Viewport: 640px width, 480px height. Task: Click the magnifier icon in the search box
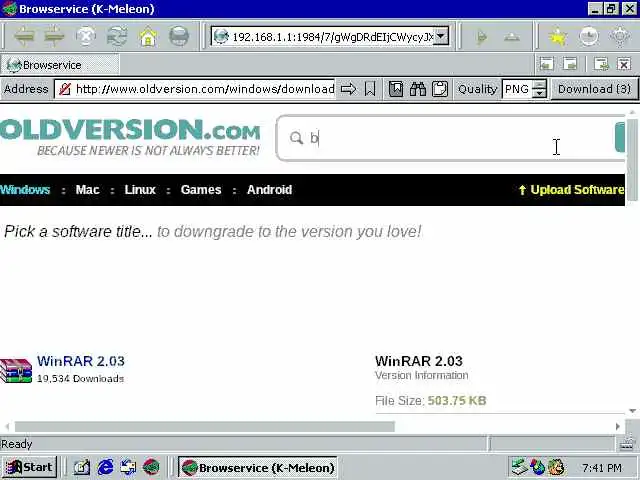[x=296, y=138]
